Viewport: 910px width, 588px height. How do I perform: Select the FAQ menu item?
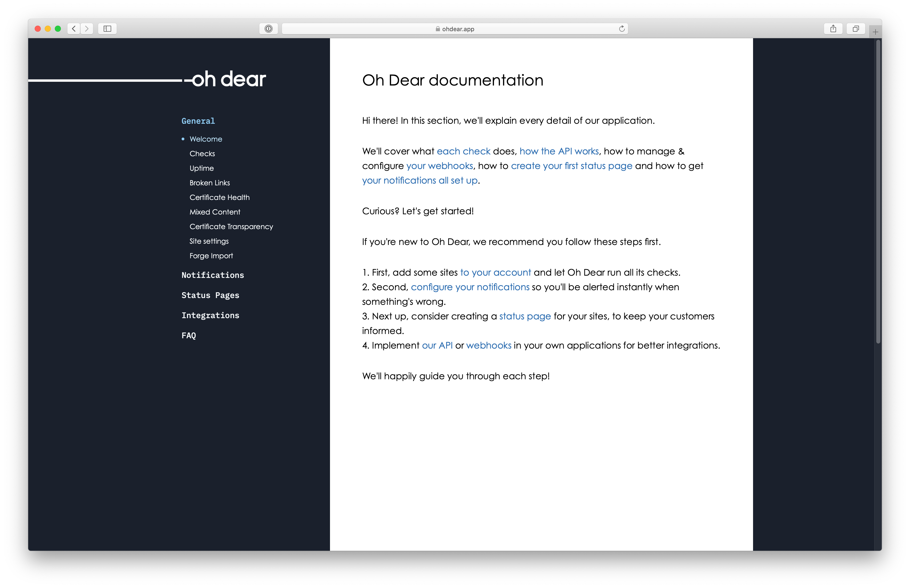188,335
